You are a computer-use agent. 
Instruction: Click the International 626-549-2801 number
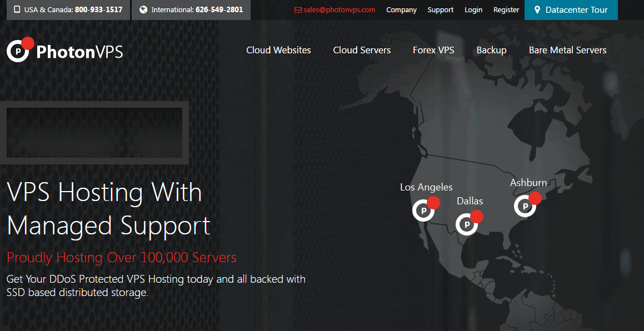point(191,10)
